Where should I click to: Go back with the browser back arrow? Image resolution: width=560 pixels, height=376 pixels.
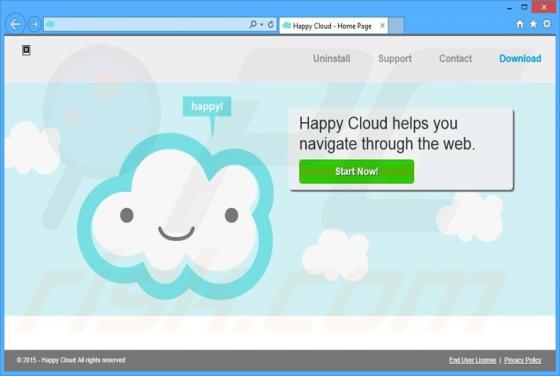(15, 25)
